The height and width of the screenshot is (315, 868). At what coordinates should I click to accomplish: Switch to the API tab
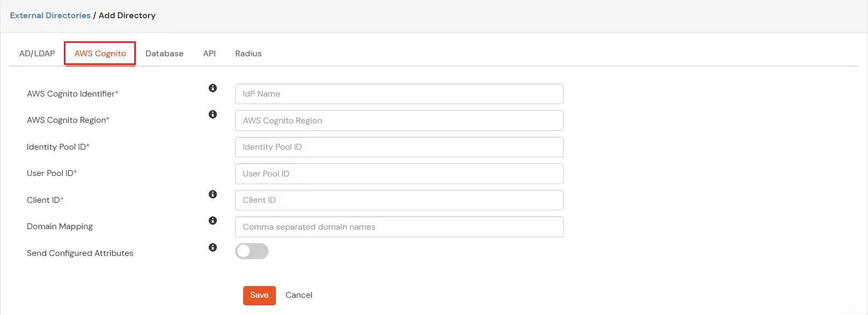click(x=209, y=54)
